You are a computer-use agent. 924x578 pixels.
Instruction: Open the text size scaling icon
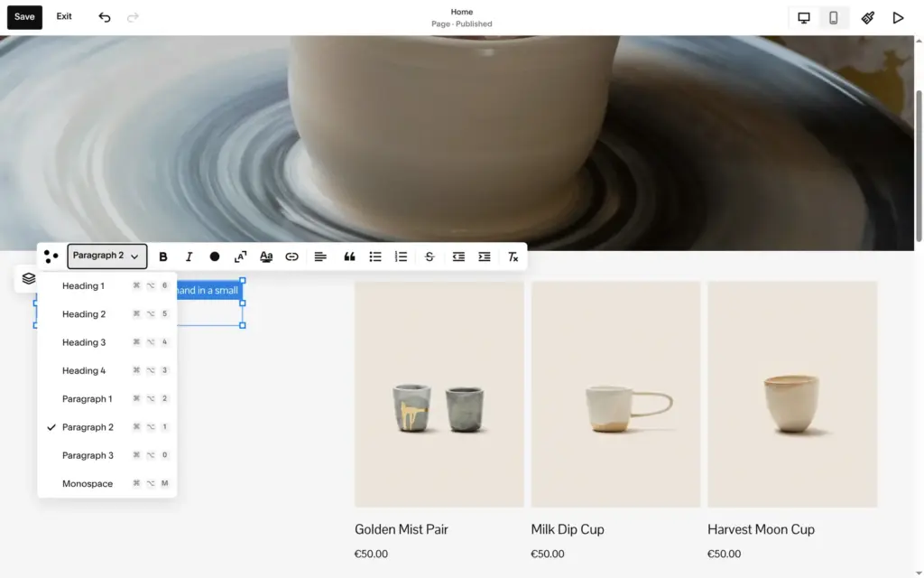[x=240, y=256]
